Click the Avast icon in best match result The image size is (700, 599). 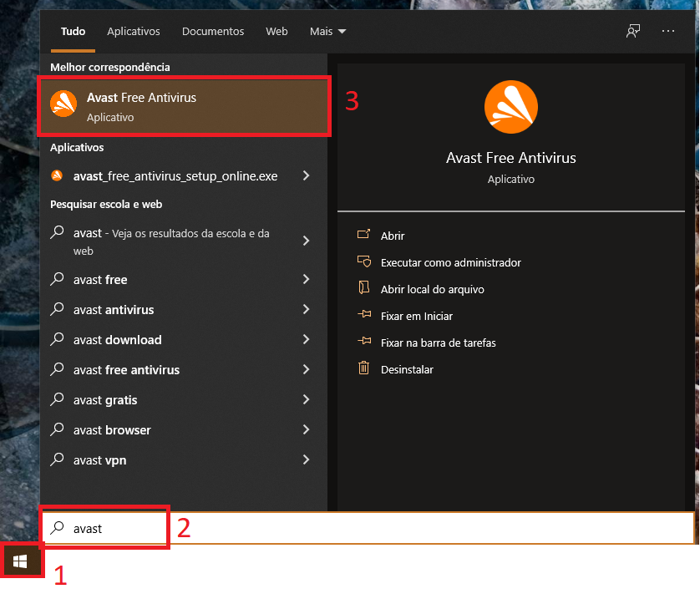[x=63, y=104]
